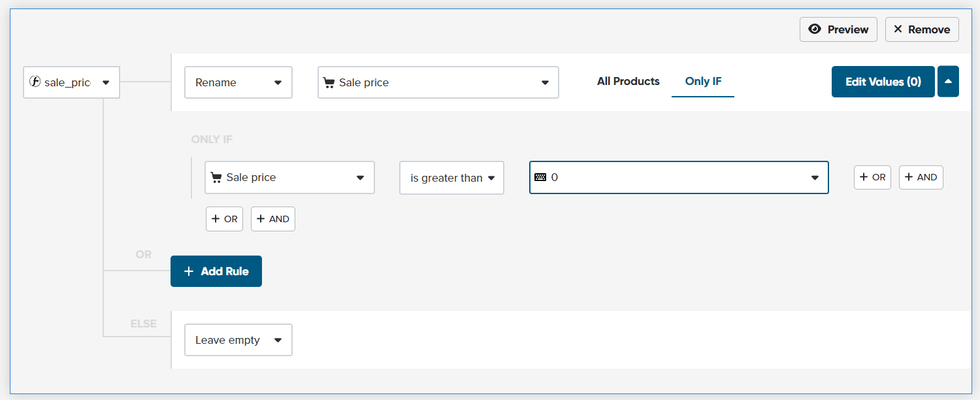Add an OR condition below Sale price
This screenshot has height=400, width=980.
[224, 219]
